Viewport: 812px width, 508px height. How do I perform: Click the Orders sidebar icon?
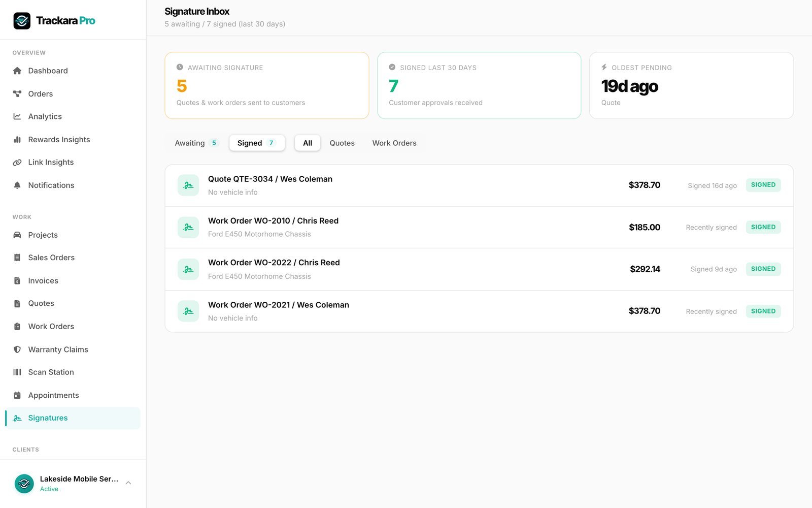17,94
